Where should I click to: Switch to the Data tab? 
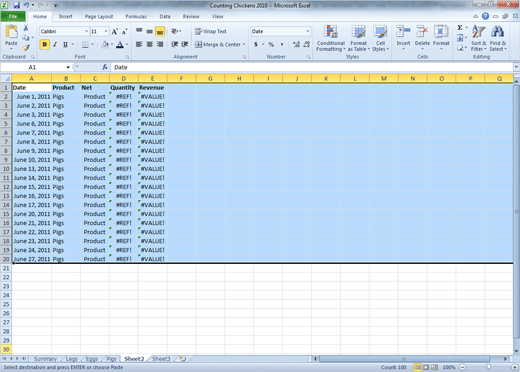coord(165,16)
